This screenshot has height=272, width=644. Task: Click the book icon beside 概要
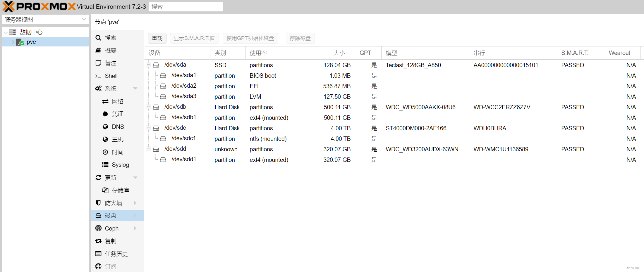[98, 51]
